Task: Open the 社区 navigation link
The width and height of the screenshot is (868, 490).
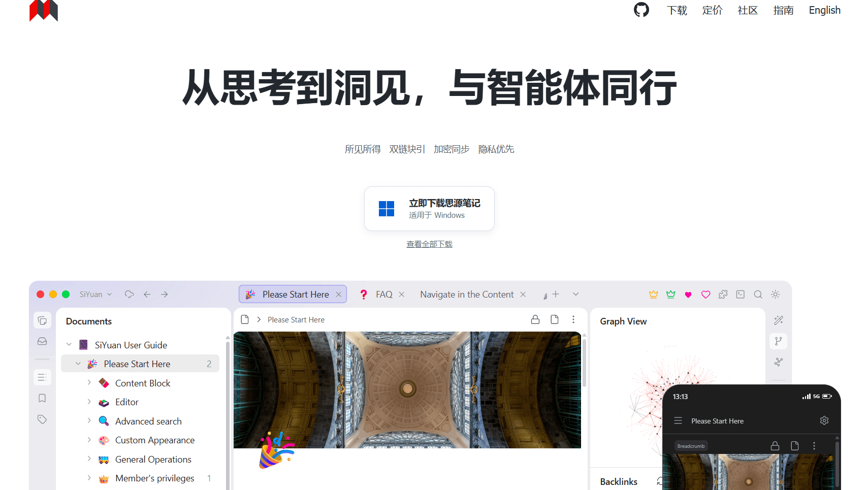Action: coord(748,10)
